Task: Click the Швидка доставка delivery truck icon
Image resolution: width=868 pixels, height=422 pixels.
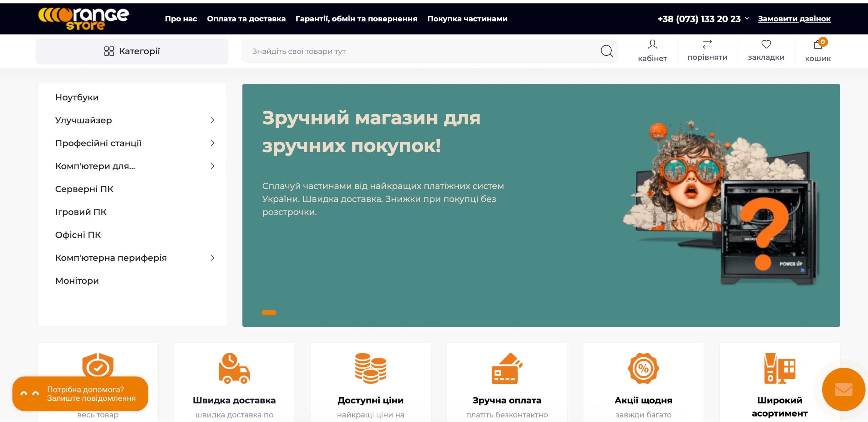Action: point(234,368)
